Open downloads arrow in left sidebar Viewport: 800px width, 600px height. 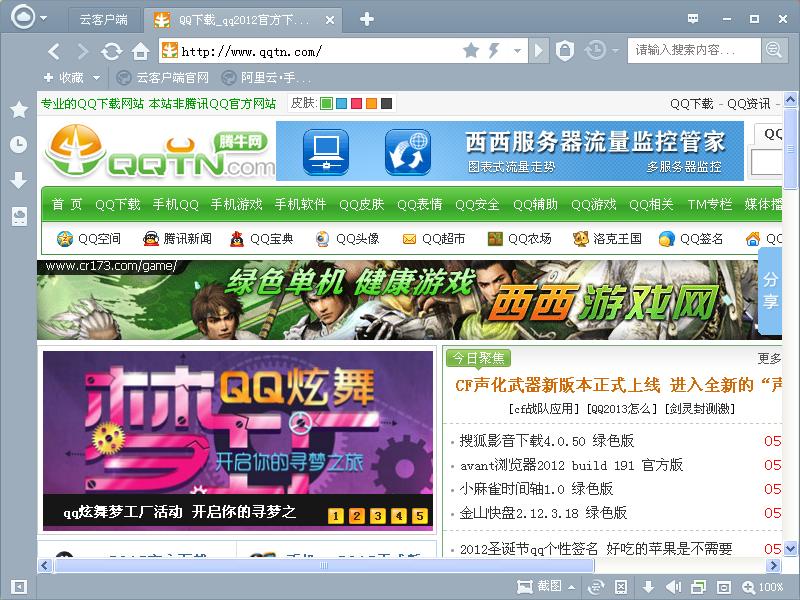point(19,180)
